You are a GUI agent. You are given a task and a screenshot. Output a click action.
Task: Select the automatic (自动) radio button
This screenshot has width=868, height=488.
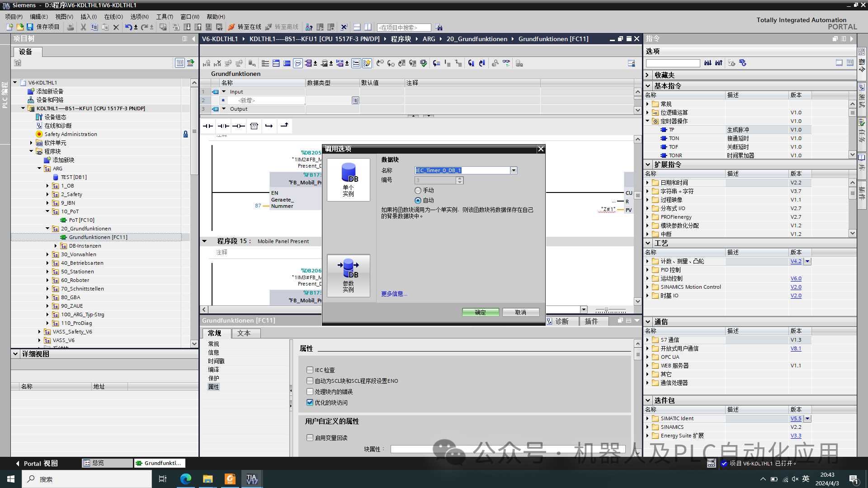point(418,200)
